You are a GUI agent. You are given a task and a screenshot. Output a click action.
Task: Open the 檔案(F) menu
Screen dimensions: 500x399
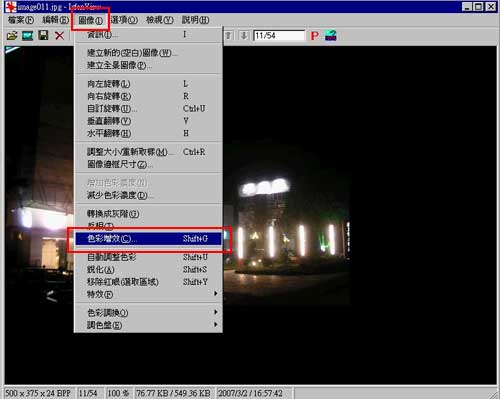pyautogui.click(x=21, y=20)
